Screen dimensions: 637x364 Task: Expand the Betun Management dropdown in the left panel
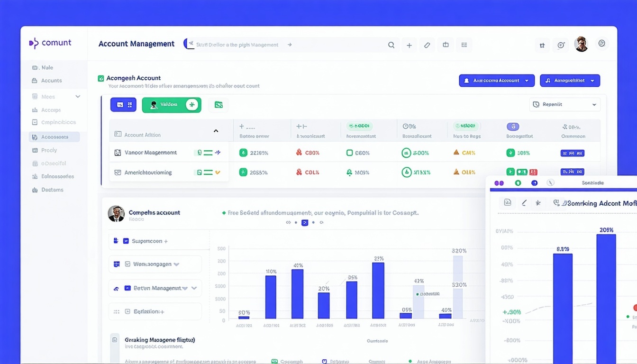[194, 288]
